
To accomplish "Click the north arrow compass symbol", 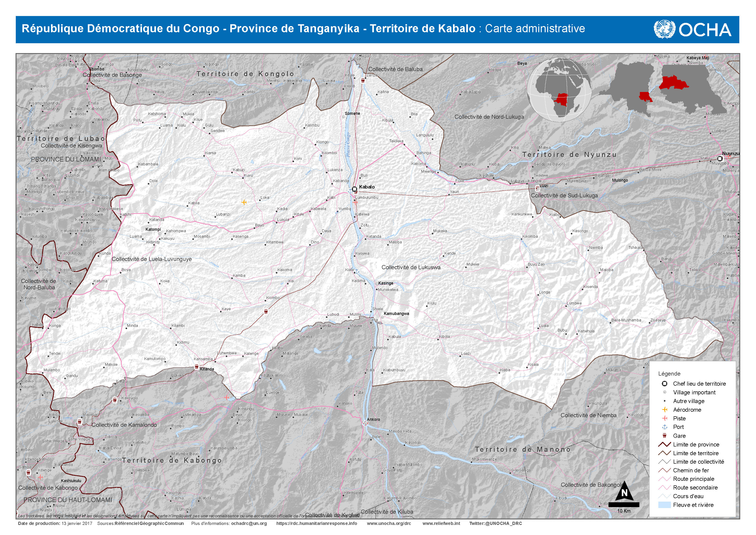I will (x=624, y=492).
